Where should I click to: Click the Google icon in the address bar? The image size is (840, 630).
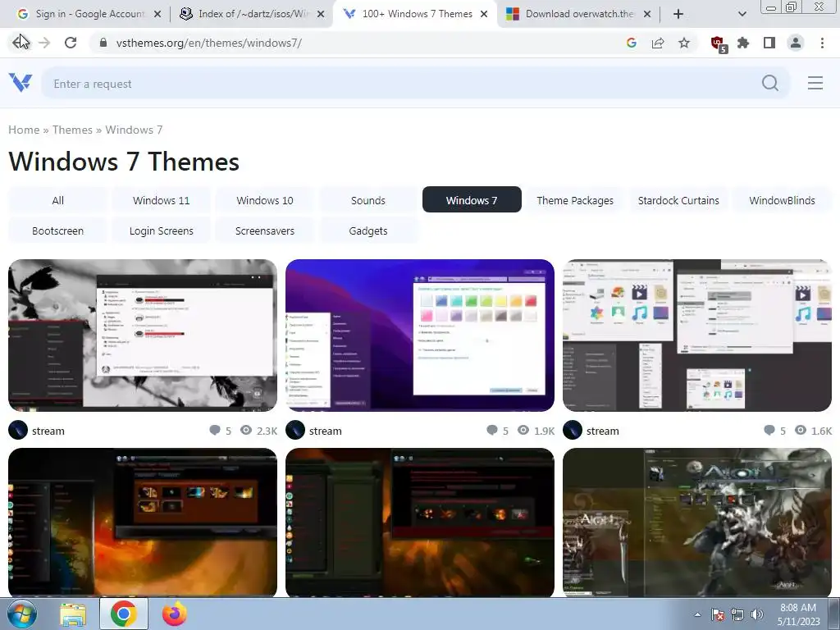[631, 43]
